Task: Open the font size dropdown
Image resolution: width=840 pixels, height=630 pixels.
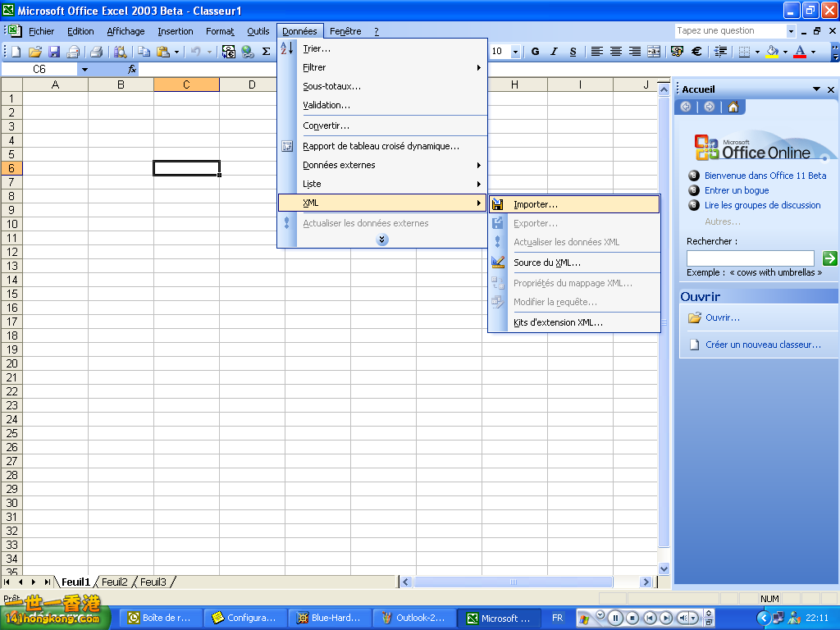Action: [515, 52]
